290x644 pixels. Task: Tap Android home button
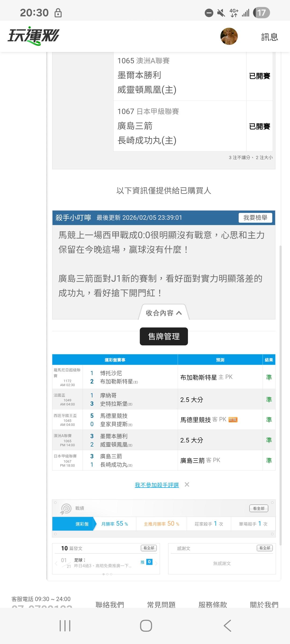click(146, 626)
